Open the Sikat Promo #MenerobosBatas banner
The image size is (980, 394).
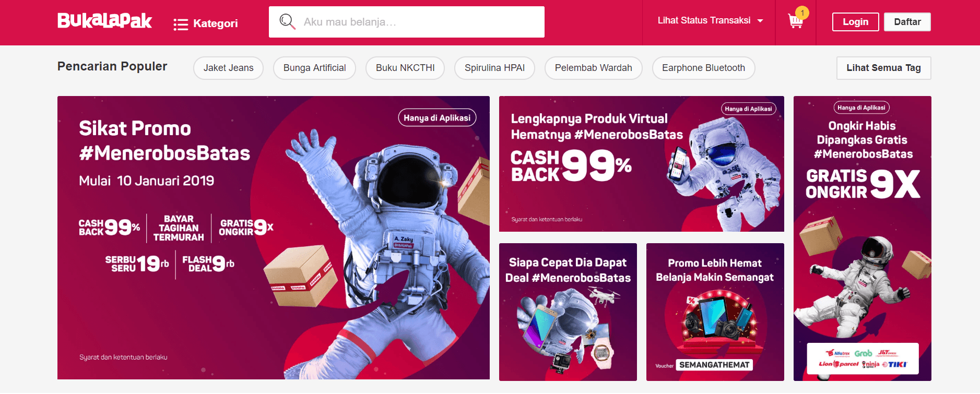[274, 237]
